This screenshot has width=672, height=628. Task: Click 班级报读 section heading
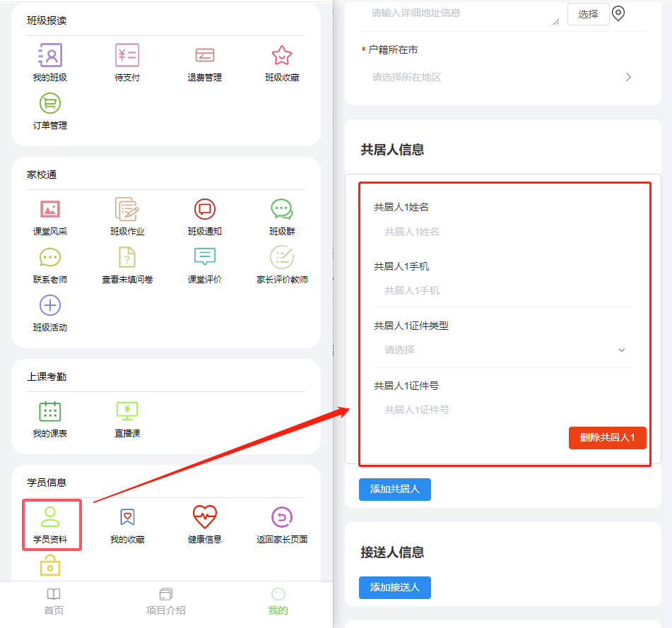tap(47, 20)
